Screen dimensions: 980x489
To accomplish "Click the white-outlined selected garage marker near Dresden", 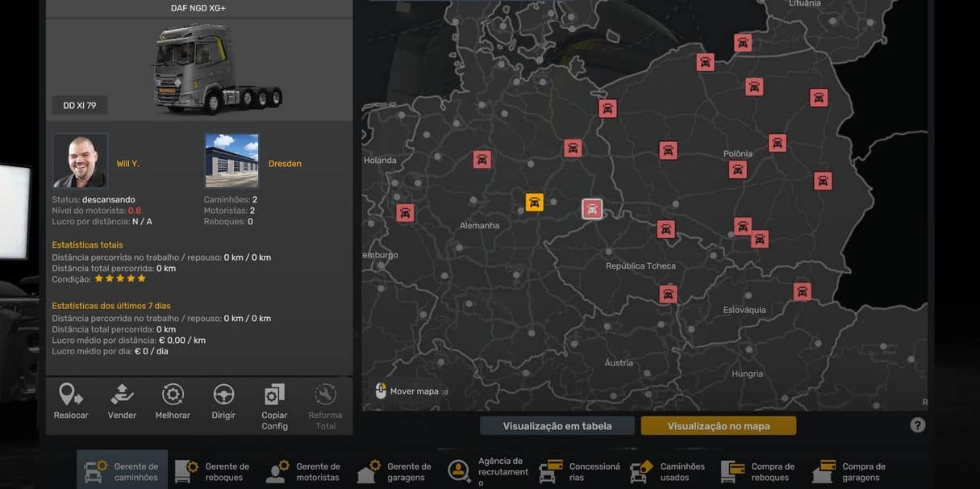I will (x=592, y=210).
